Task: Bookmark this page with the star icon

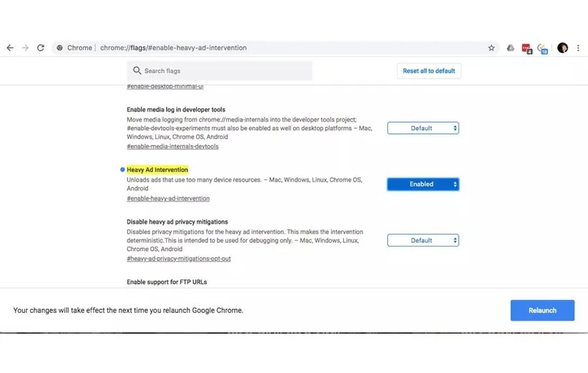Action: 491,48
